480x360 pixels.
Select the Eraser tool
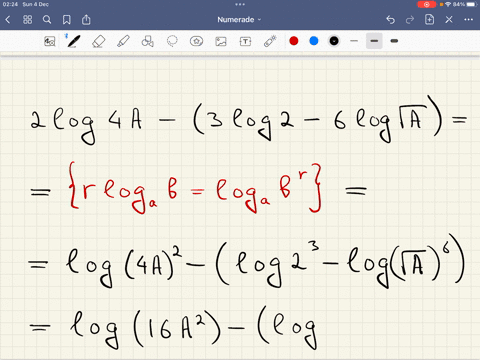pyautogui.click(x=98, y=41)
